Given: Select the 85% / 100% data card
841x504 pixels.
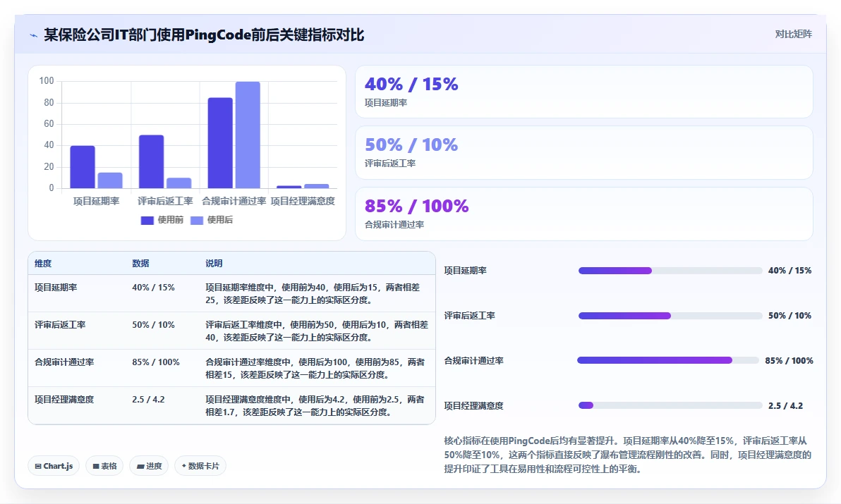Looking at the screenshot, I should [x=584, y=214].
